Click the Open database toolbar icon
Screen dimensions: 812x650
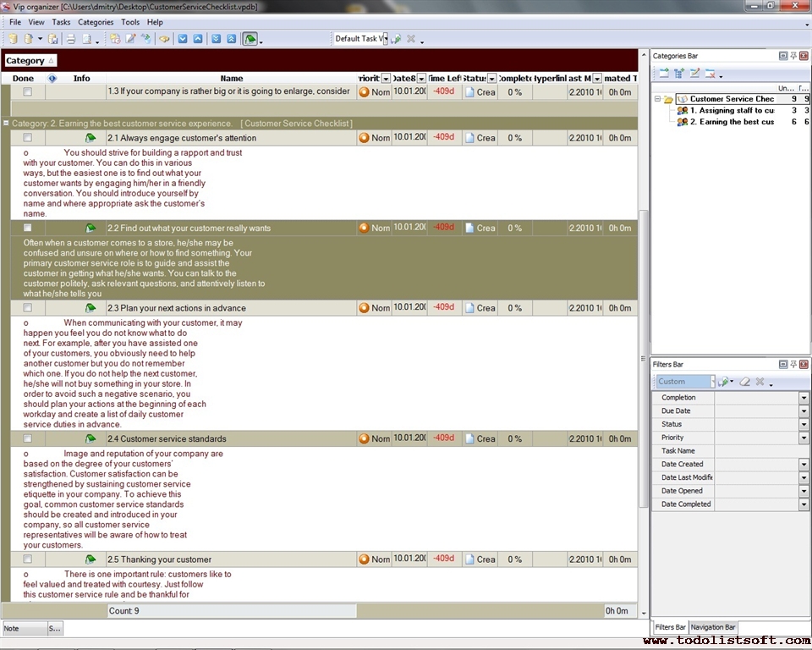[x=29, y=39]
